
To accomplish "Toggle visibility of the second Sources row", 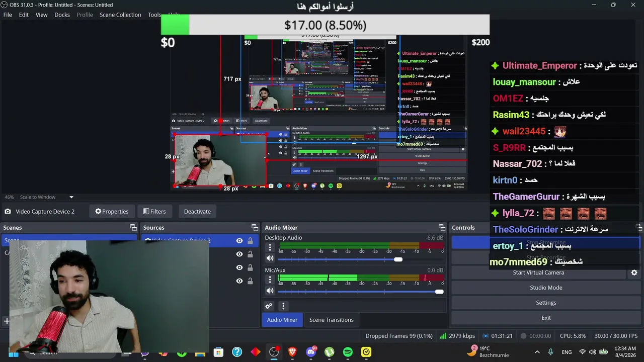I will pyautogui.click(x=239, y=254).
